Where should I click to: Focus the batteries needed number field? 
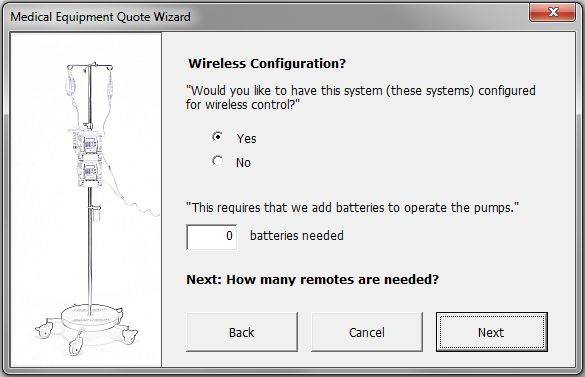[x=212, y=237]
